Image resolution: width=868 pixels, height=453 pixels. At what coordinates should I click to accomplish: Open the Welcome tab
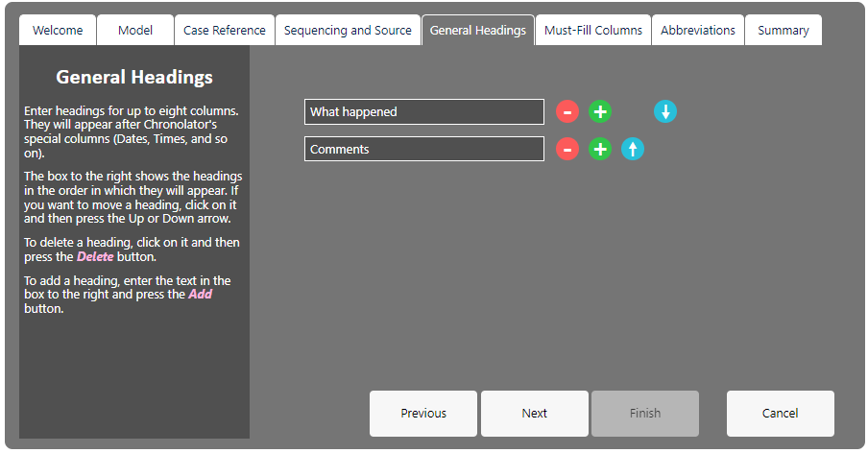[x=58, y=30]
